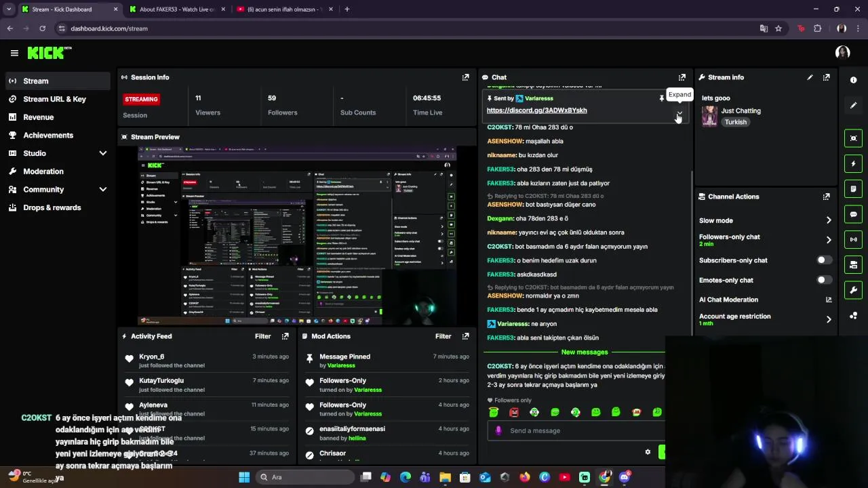The height and width of the screenshot is (488, 868).
Task: Click hellina in the banned entry
Action: pos(357,438)
